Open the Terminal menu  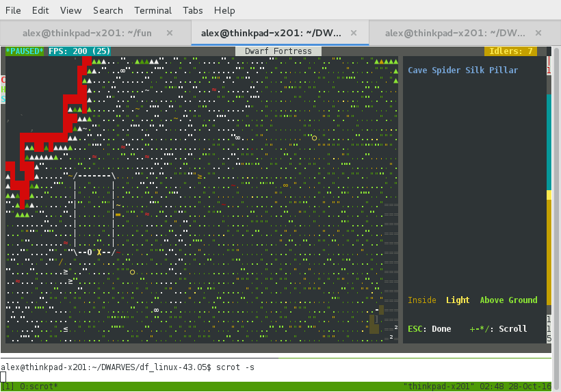[x=153, y=10]
